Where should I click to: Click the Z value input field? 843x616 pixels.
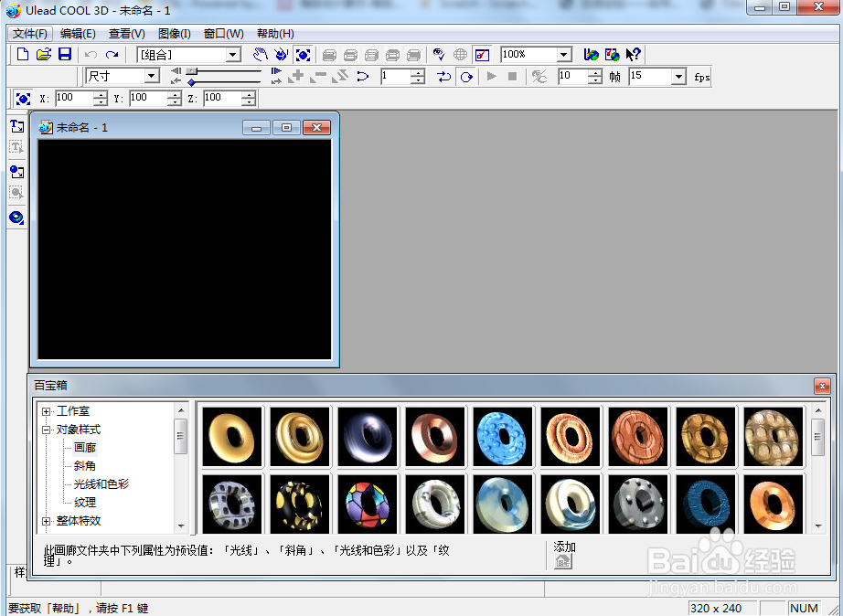click(222, 99)
